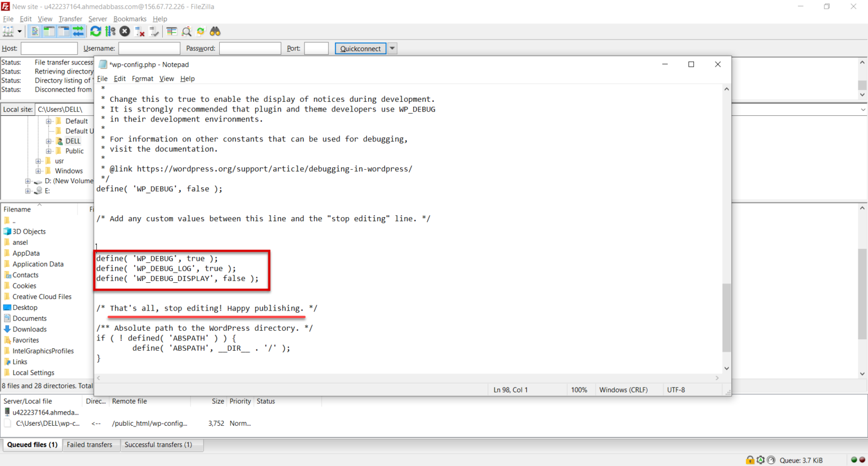The image size is (868, 466).
Task: Cancel the current FTP operation
Action: tap(124, 31)
